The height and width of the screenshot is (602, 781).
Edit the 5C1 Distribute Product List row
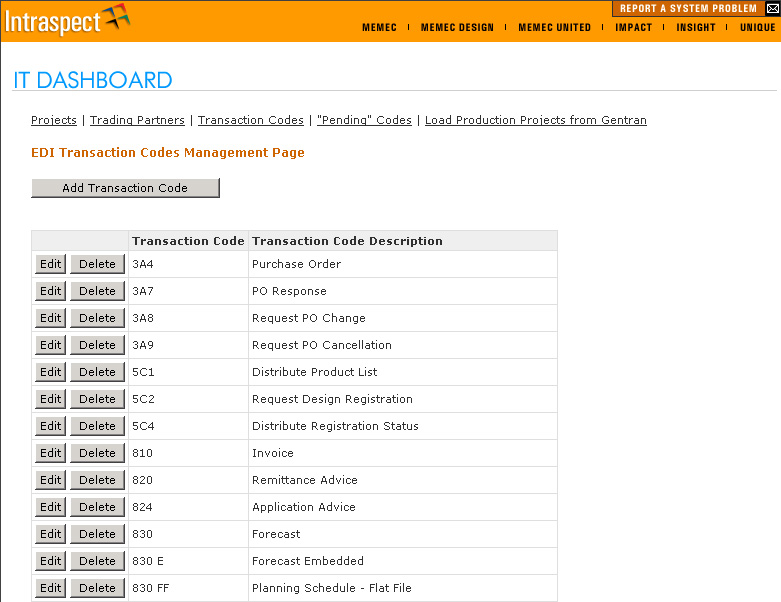click(x=50, y=372)
